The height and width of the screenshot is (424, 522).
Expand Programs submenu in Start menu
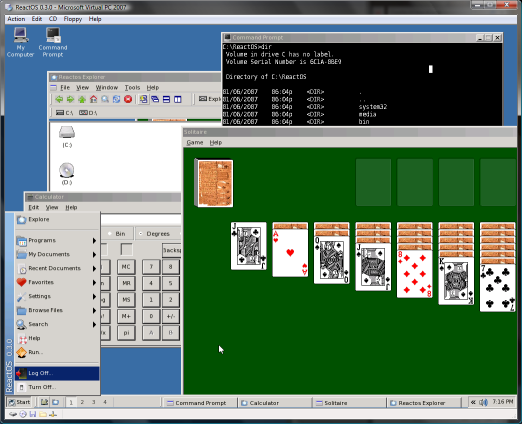(x=57, y=240)
